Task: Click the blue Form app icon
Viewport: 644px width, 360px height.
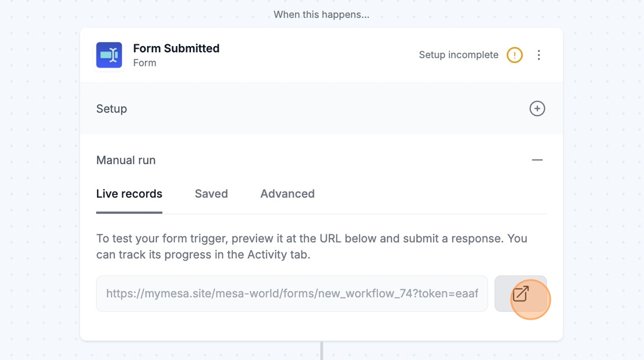Action: point(109,55)
